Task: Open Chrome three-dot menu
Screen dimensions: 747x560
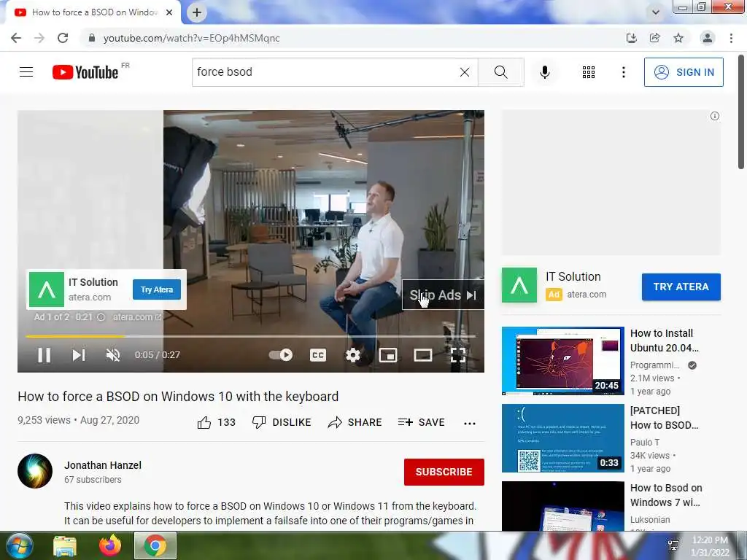Action: coord(731,38)
